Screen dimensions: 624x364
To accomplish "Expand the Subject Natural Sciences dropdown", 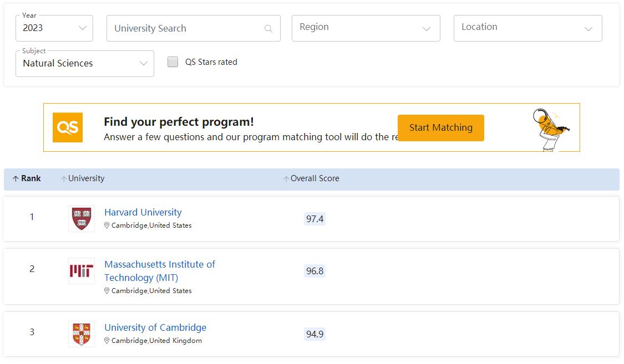I will [84, 64].
